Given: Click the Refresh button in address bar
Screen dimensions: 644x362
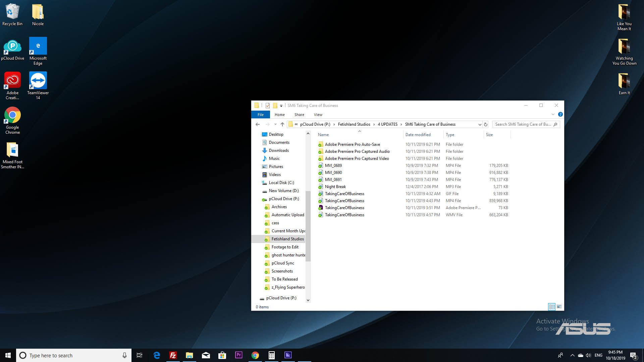Looking at the screenshot, I should (485, 124).
